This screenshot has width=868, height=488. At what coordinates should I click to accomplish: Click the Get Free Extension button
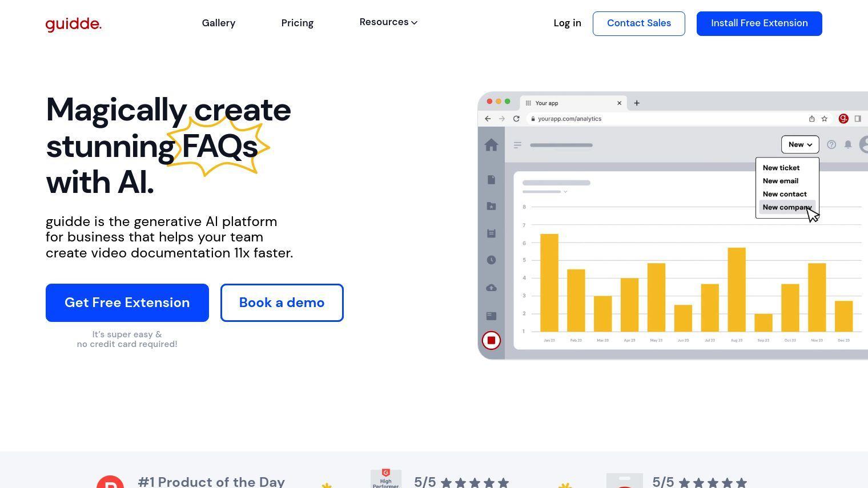click(127, 303)
